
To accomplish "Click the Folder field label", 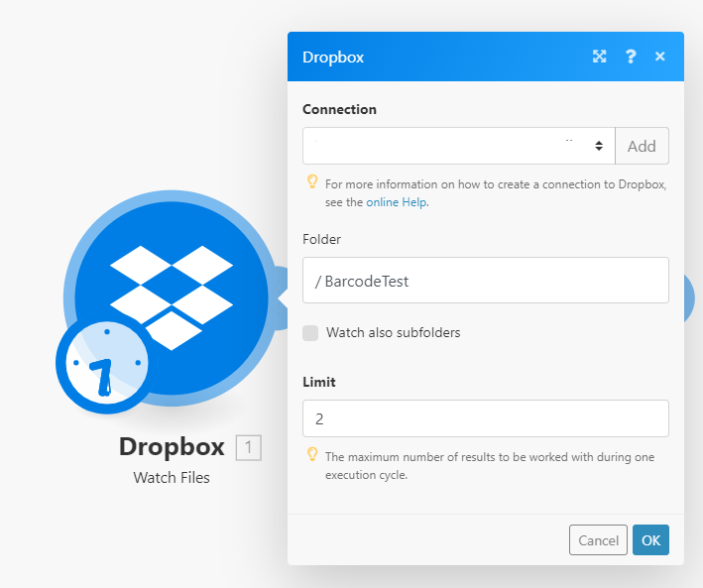I will click(321, 240).
